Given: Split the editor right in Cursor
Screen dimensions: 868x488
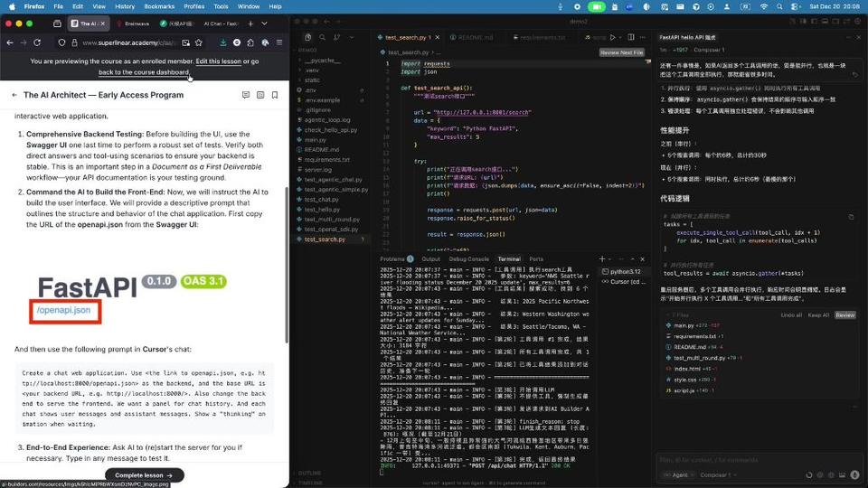Looking at the screenshot, I should point(630,37).
